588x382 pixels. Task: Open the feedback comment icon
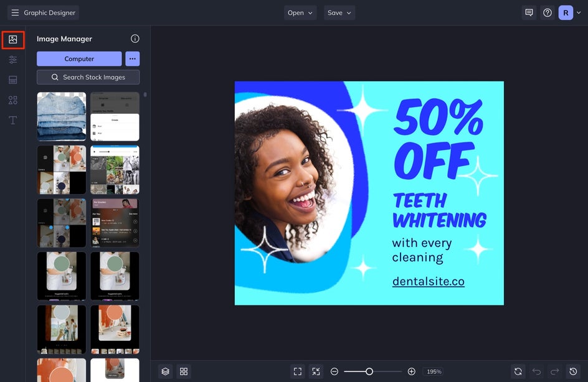pyautogui.click(x=529, y=12)
